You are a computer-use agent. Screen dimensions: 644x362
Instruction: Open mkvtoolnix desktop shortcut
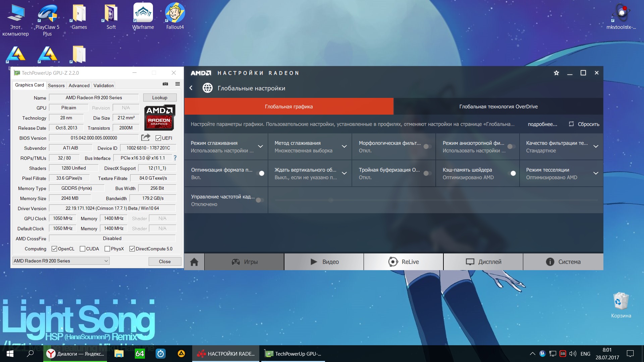tap(621, 17)
